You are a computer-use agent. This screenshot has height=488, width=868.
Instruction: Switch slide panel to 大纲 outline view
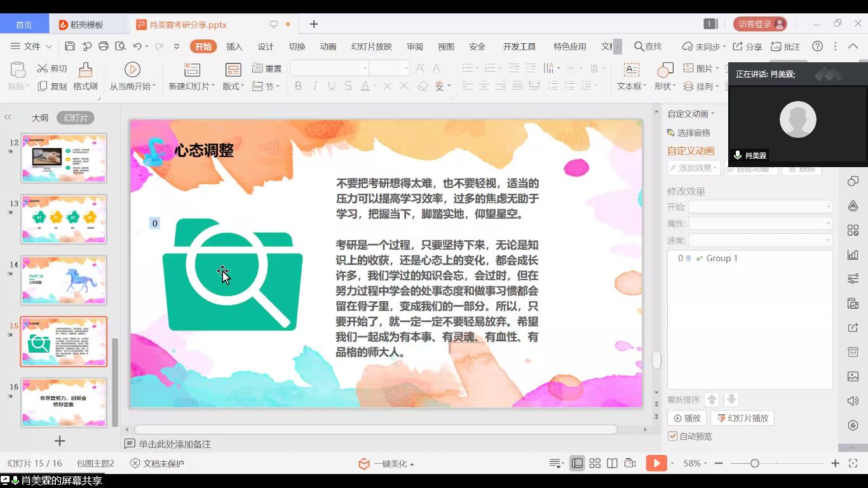point(40,118)
